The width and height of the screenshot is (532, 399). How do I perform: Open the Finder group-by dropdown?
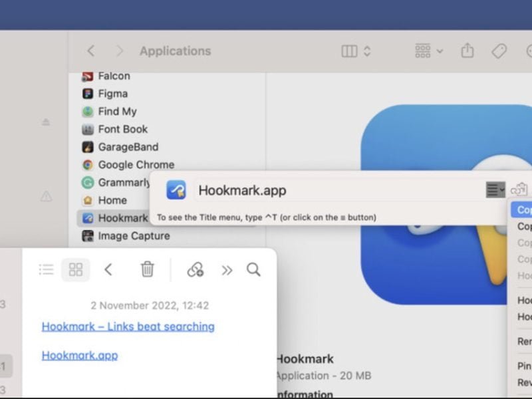click(x=428, y=51)
